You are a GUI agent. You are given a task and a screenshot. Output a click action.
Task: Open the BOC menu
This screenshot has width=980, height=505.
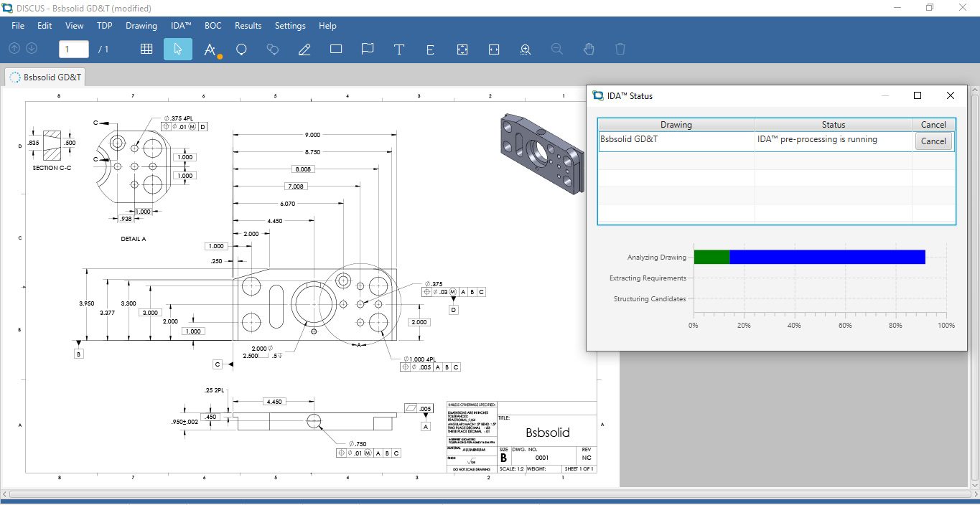[213, 26]
